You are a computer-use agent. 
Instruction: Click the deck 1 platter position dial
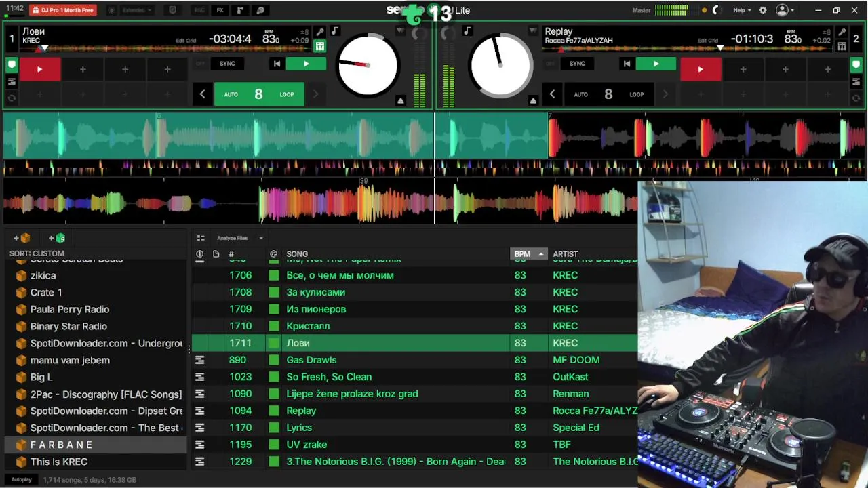click(368, 65)
